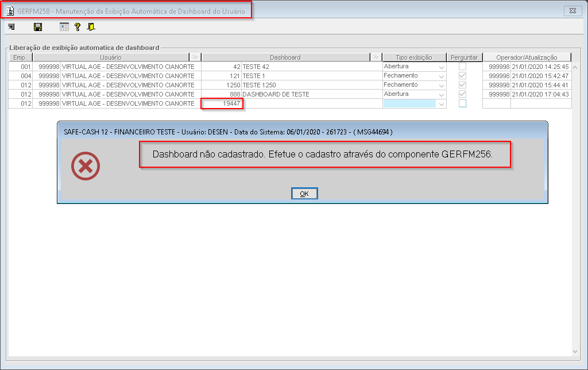
Task: Click the Emp. column header
Action: tap(20, 57)
